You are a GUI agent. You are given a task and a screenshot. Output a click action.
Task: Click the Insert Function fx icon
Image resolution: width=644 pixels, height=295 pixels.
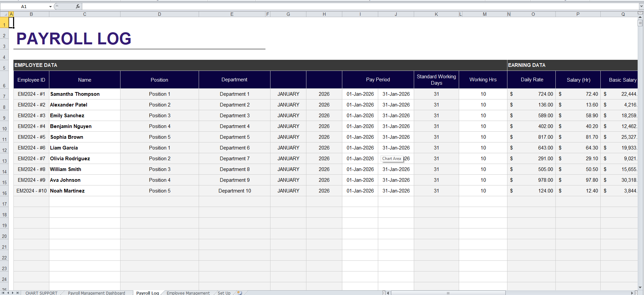point(78,6)
